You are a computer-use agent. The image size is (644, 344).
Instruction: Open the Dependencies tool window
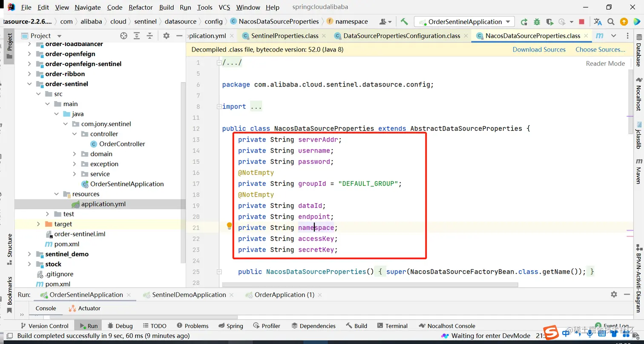pyautogui.click(x=313, y=326)
